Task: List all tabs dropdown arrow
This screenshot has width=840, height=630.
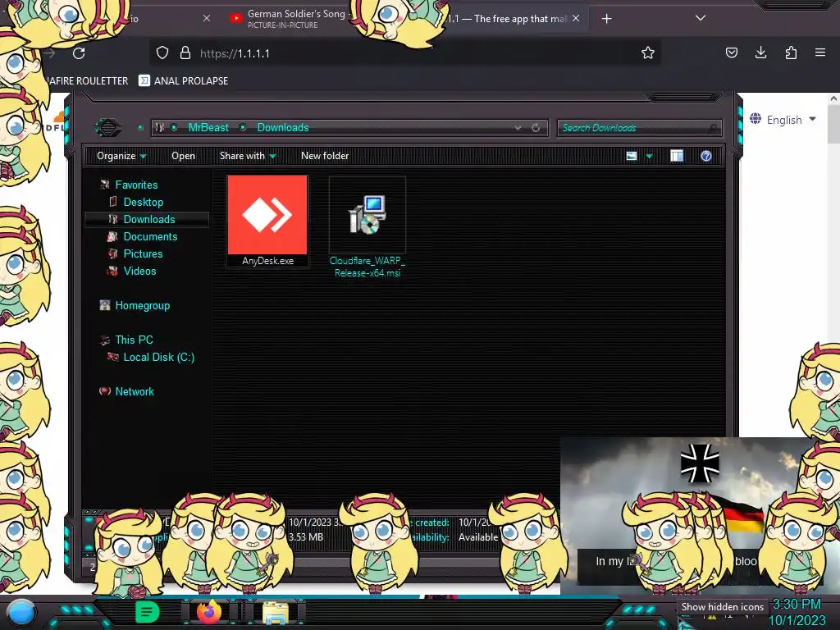Action: [x=701, y=18]
